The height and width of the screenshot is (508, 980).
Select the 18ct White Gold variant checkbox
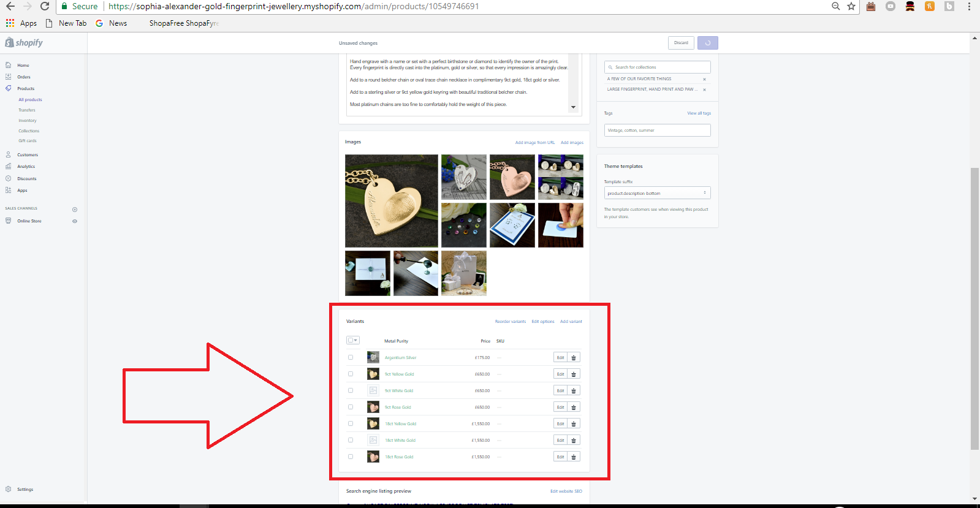click(x=351, y=440)
